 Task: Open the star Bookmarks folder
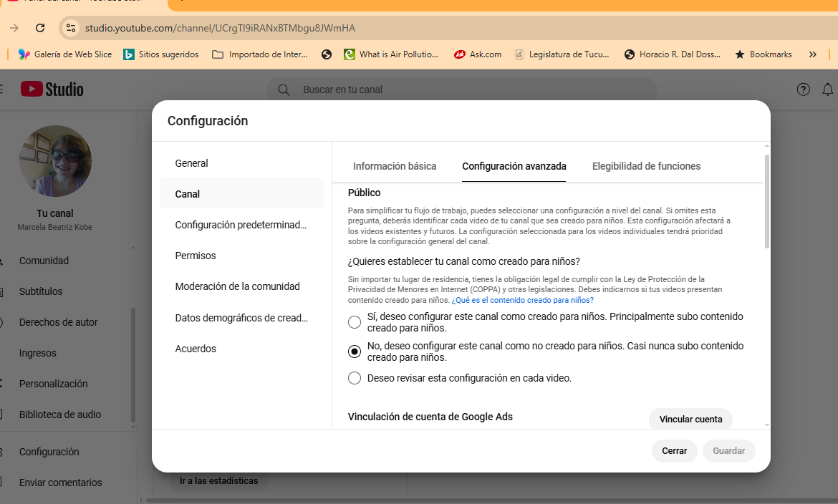pos(764,54)
